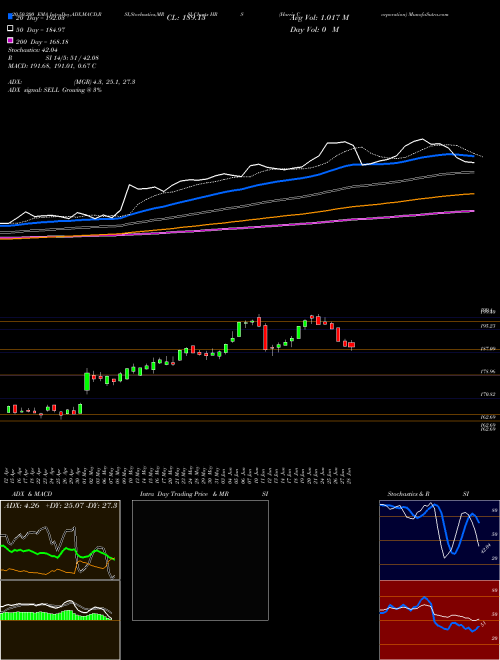Open the ADX line chart thumbnail
This screenshot has width=500, height=660.
pyautogui.click(x=60, y=540)
